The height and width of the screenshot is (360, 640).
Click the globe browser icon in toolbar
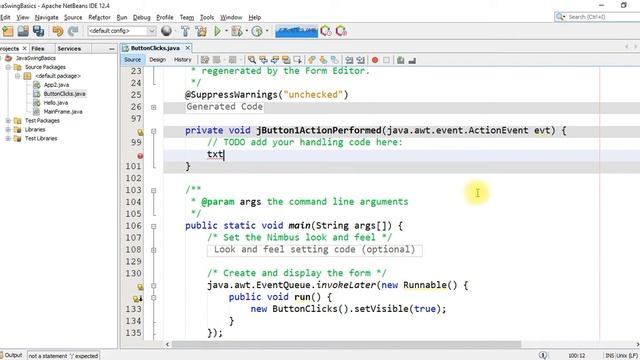166,31
